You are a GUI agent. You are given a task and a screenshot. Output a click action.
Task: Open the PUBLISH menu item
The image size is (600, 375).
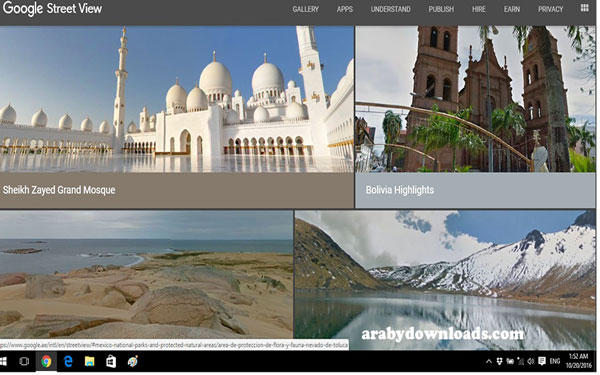(441, 9)
